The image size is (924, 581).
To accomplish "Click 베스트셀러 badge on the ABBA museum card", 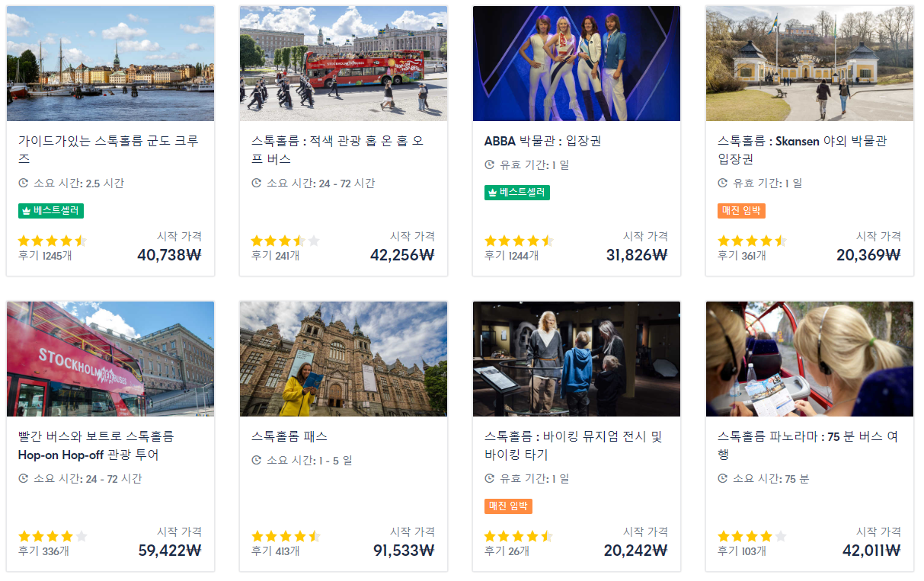I will coord(517,193).
